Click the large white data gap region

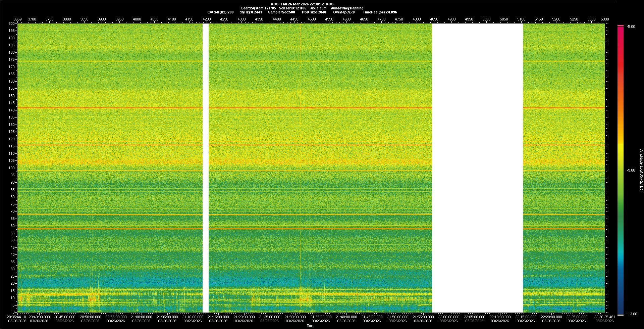point(477,168)
